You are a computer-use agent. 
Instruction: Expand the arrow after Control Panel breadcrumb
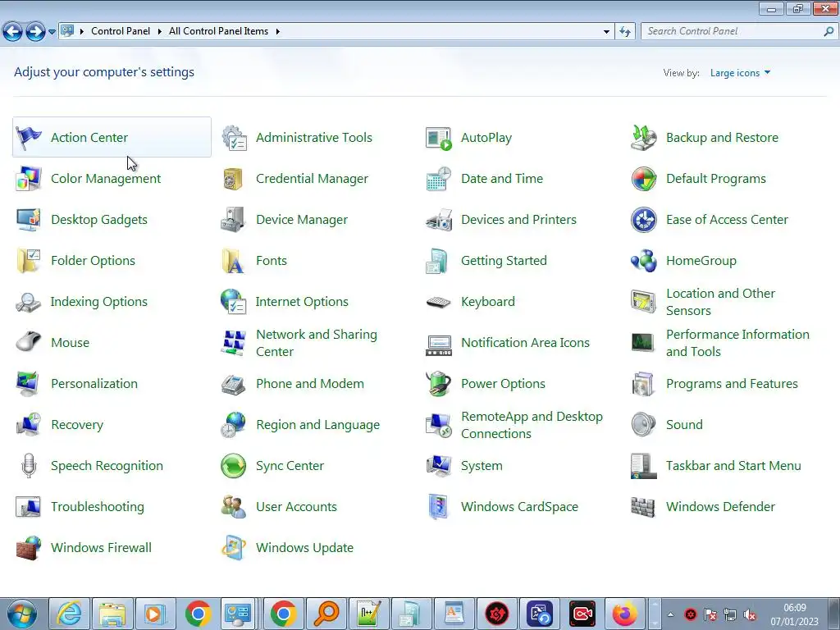click(x=159, y=32)
